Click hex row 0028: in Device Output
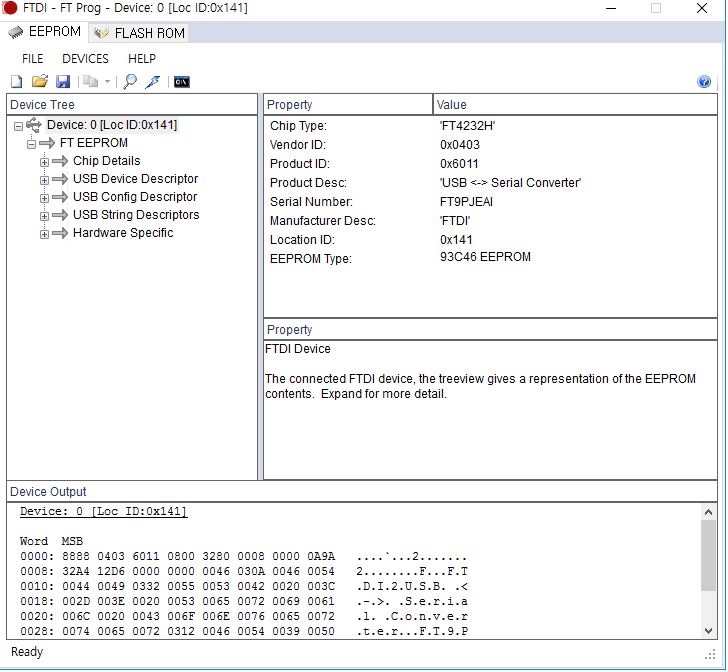 tap(244, 632)
